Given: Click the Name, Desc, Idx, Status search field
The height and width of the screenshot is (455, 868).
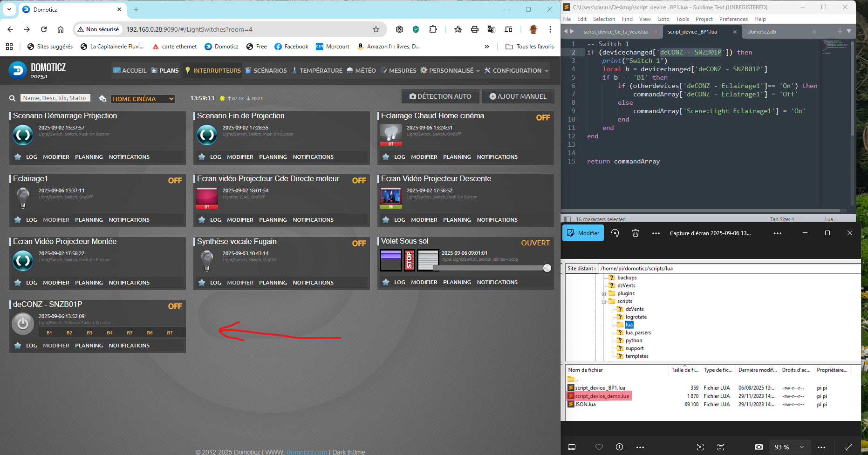Looking at the screenshot, I should point(55,98).
